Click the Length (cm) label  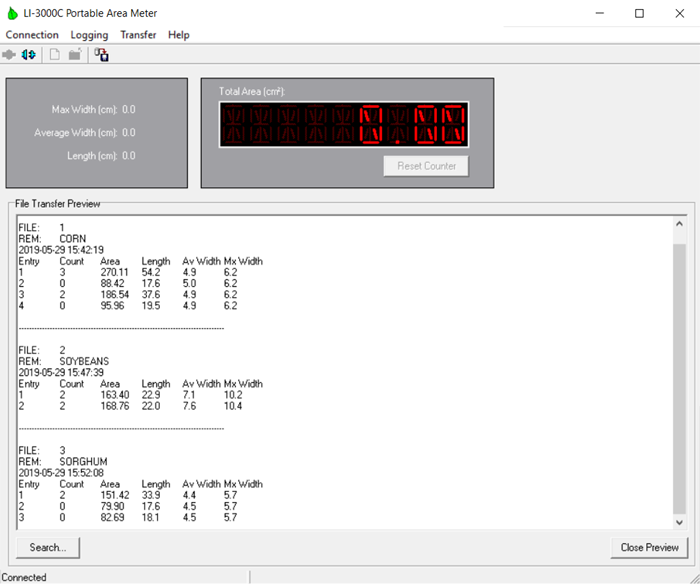coord(92,156)
